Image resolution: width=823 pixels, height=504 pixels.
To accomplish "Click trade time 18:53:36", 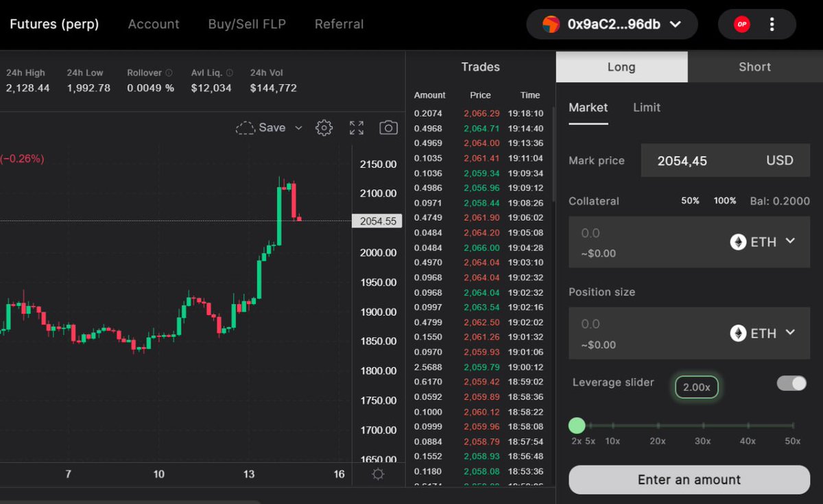I will tap(525, 471).
